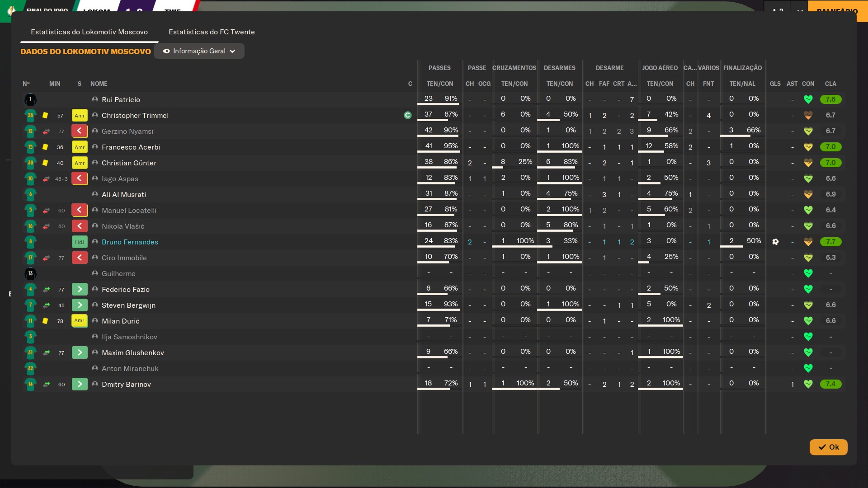
Task: Click the CRUZAMENTOS column group header
Action: point(514,68)
